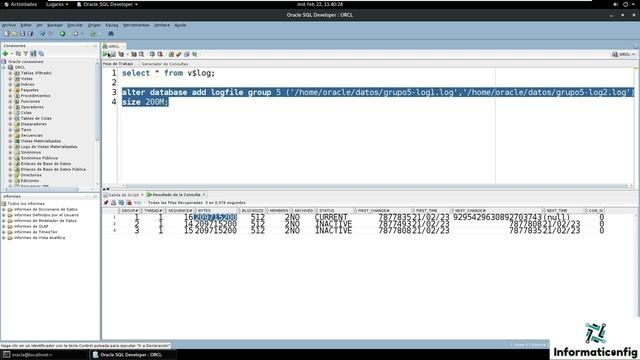This screenshot has height=360, width=640.
Task: Click the blue Back arrow in main toolbar
Action: click(42, 34)
